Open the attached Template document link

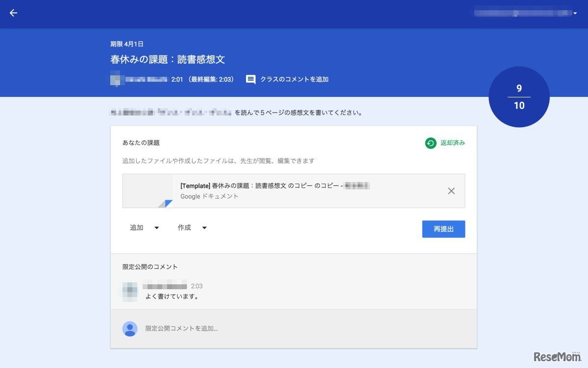(x=274, y=185)
